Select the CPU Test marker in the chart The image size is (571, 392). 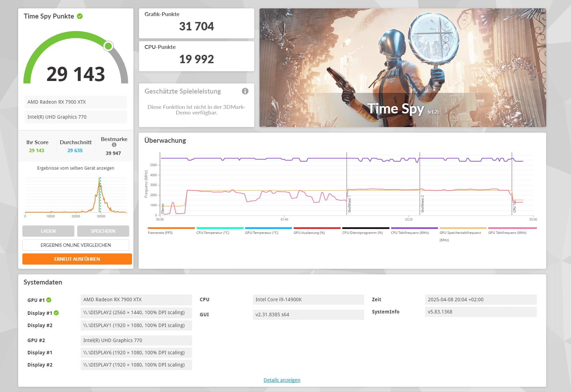click(514, 206)
